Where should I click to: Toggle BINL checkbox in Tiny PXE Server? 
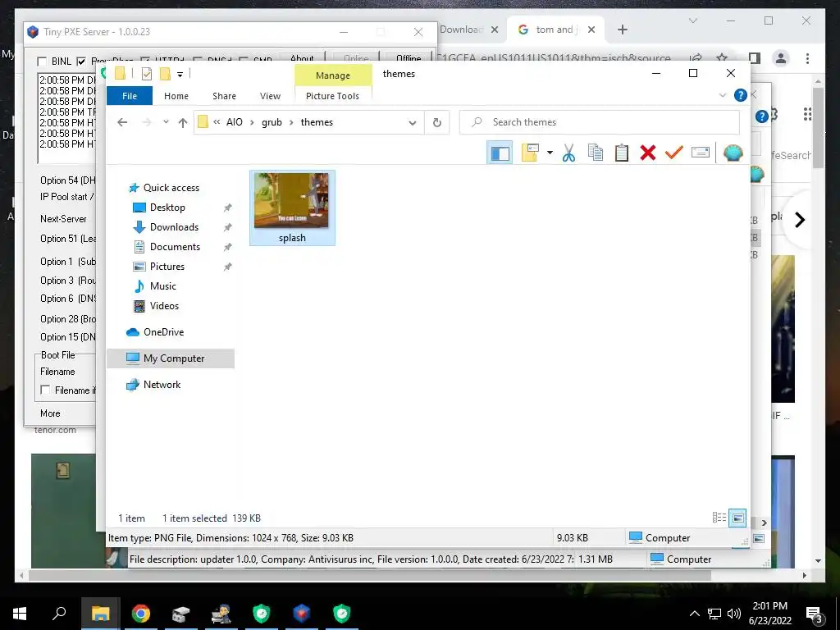pyautogui.click(x=42, y=62)
